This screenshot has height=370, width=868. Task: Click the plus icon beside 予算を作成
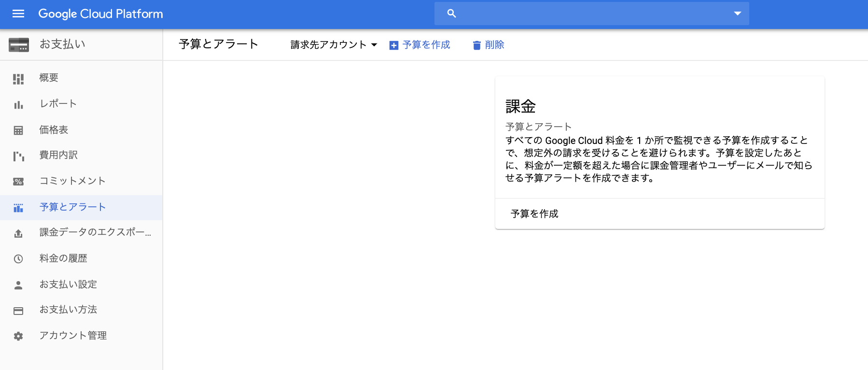click(x=394, y=45)
